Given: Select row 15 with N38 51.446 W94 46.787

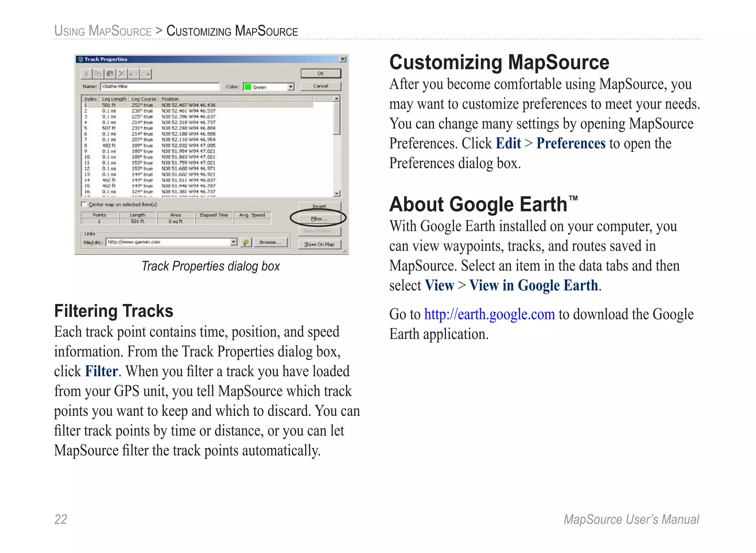Looking at the screenshot, I should (197, 186).
